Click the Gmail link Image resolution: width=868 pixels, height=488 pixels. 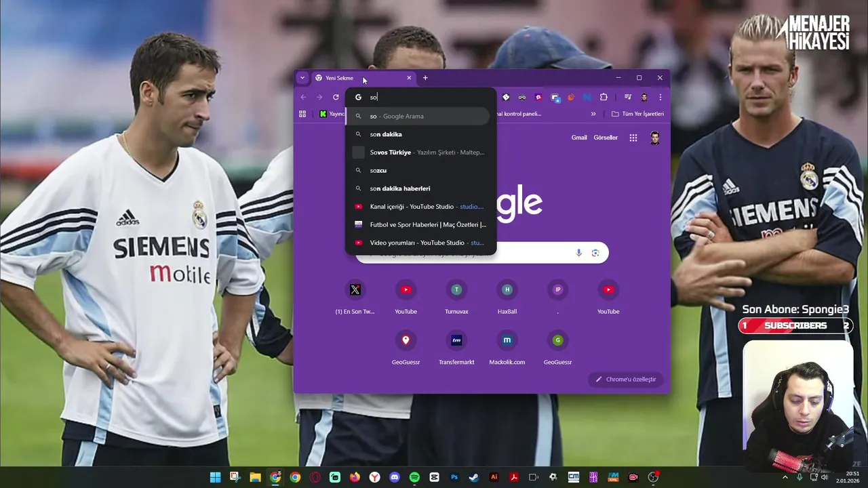[579, 138]
